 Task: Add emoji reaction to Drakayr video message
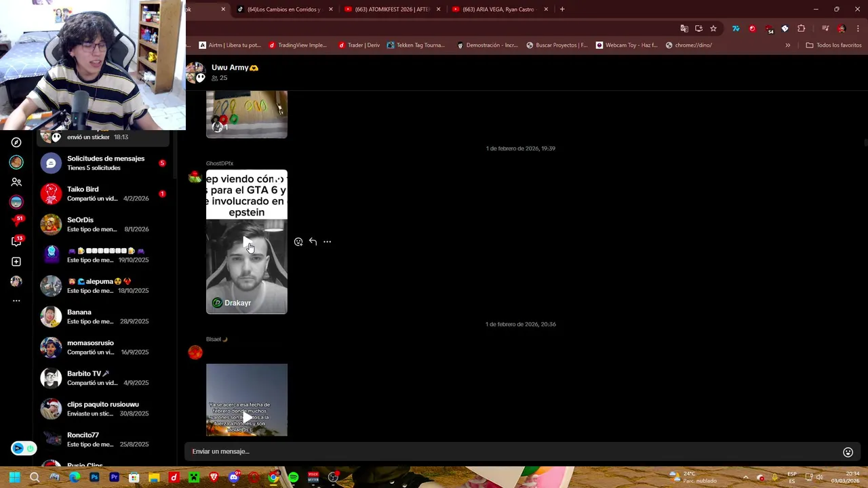click(298, 242)
